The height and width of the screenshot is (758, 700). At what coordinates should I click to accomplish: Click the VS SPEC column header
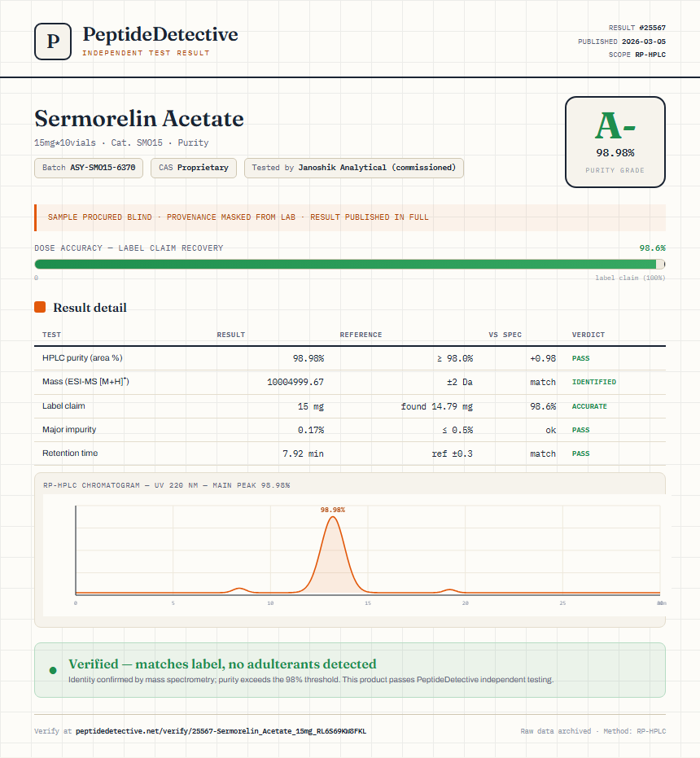coord(505,335)
